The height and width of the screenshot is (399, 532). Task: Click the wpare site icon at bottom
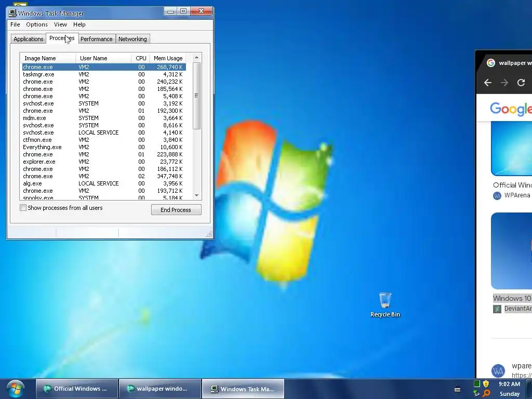(498, 370)
